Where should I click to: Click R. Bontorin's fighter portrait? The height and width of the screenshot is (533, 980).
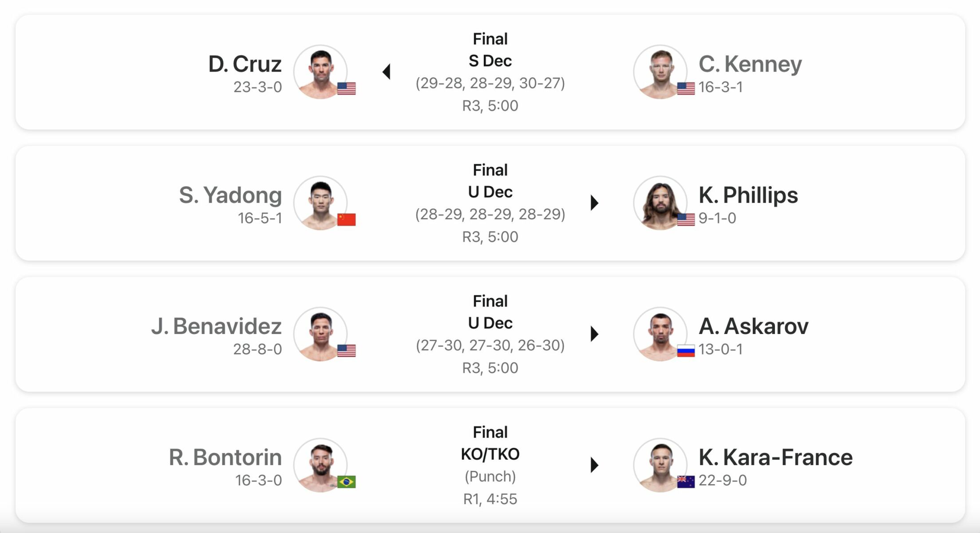click(x=320, y=465)
